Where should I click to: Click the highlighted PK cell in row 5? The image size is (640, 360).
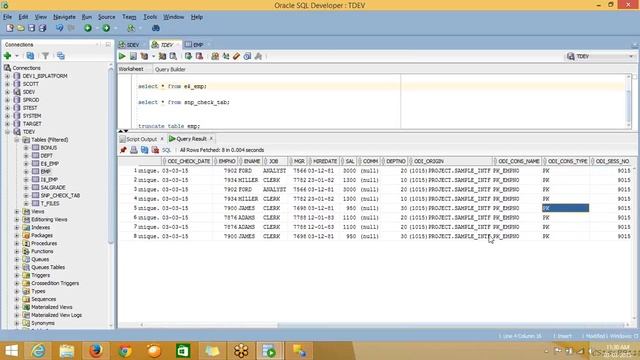tap(565, 208)
